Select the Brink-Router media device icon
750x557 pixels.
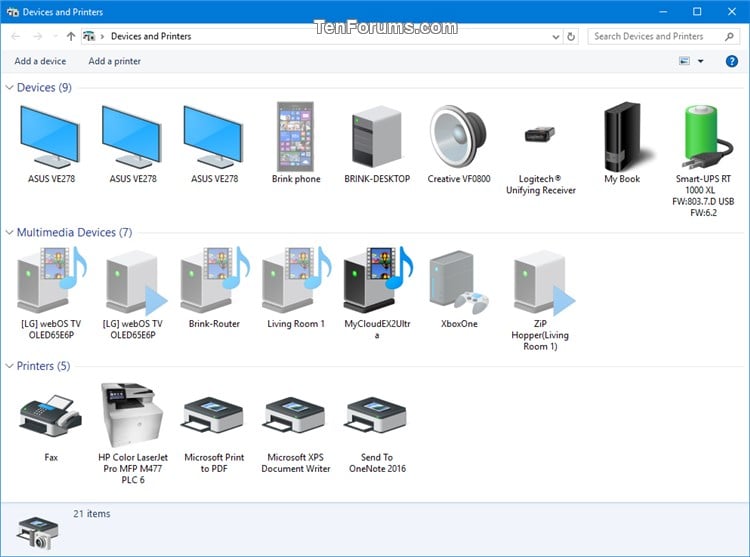tap(214, 280)
